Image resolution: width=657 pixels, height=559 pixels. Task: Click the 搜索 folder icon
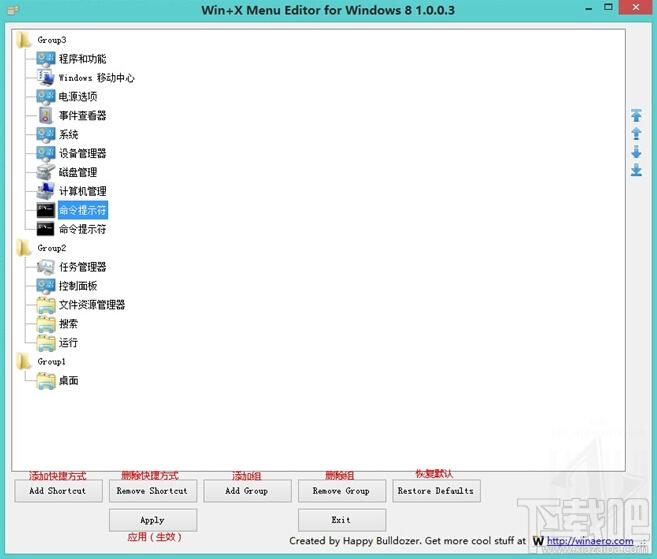click(46, 324)
